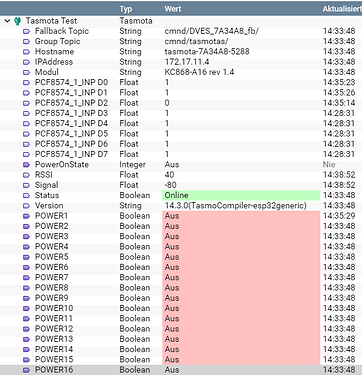Screen dimensions: 362x375
Task: Click the 14:35:29 timestamp of POWER1
Action: [x=339, y=216]
